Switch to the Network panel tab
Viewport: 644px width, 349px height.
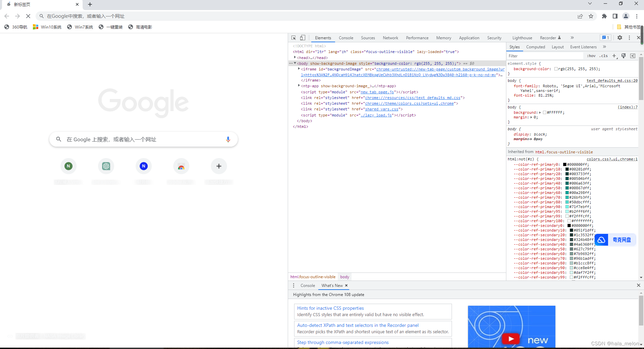coord(390,38)
